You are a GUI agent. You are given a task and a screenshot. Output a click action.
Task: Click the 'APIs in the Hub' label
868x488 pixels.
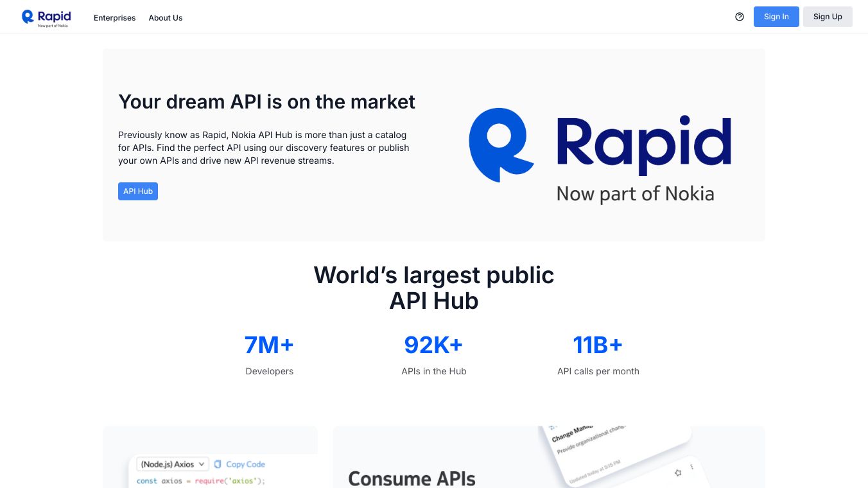434,371
